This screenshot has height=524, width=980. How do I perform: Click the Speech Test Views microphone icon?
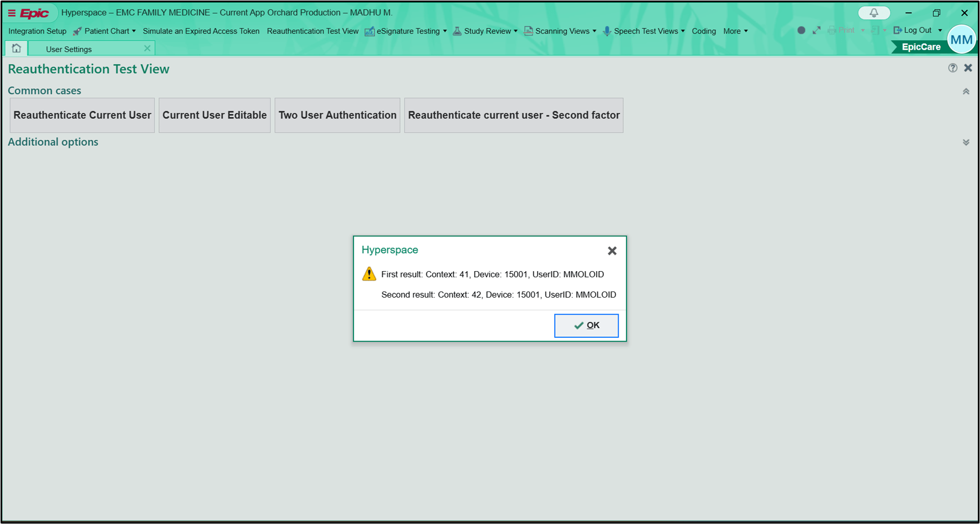(607, 31)
